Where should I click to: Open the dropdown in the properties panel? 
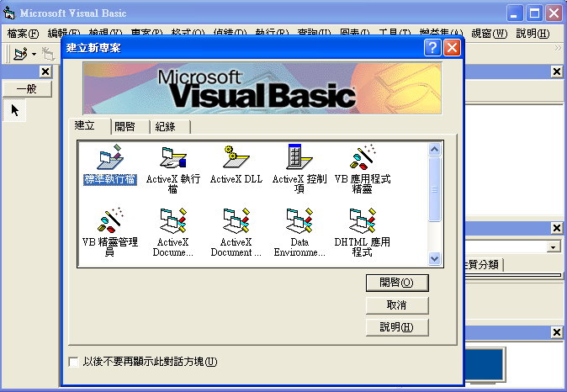[554, 246]
